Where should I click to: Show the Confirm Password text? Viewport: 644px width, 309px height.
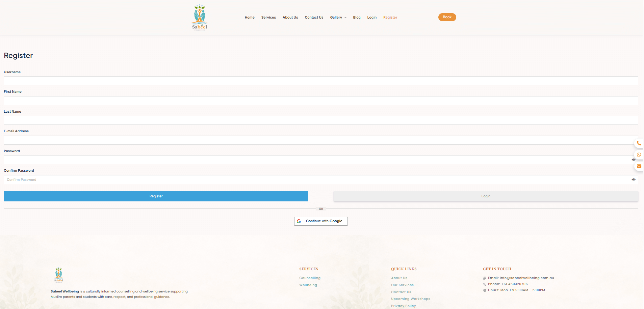634,179
